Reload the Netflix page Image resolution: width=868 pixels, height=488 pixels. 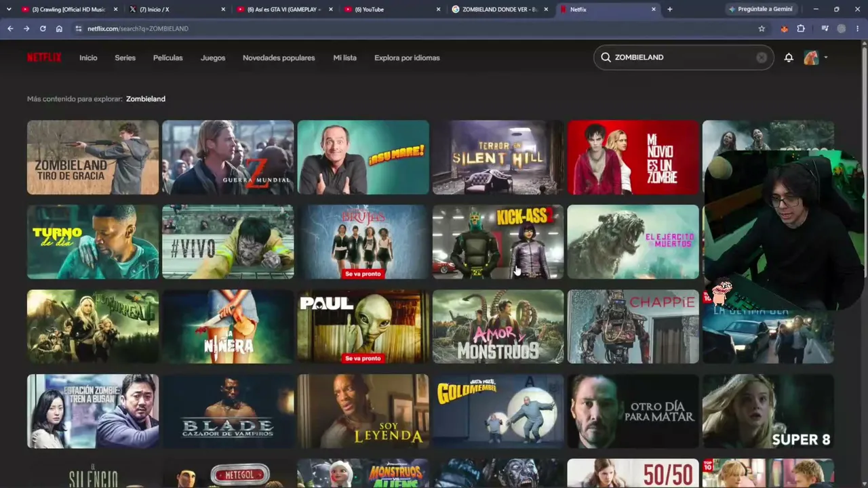click(43, 28)
